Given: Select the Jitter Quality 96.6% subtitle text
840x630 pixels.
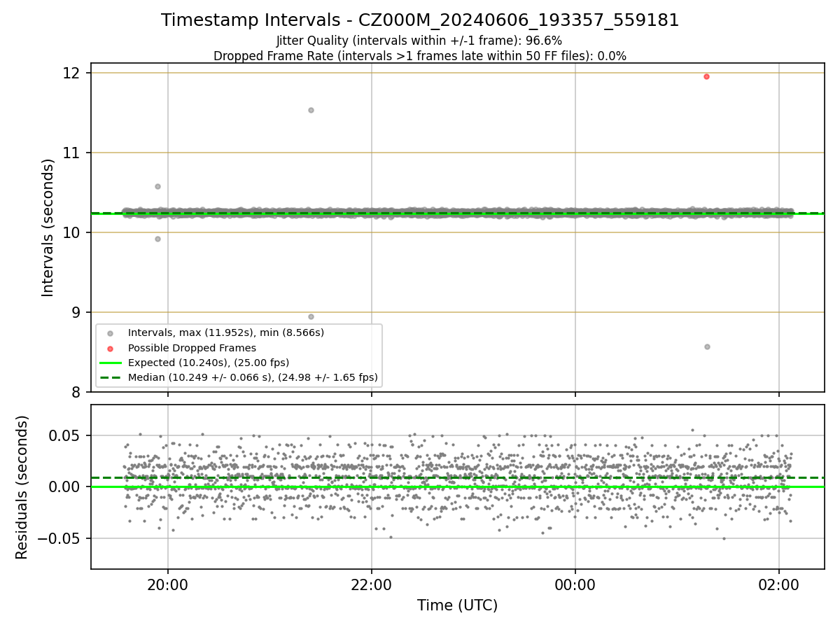Looking at the screenshot, I should coord(419,41).
